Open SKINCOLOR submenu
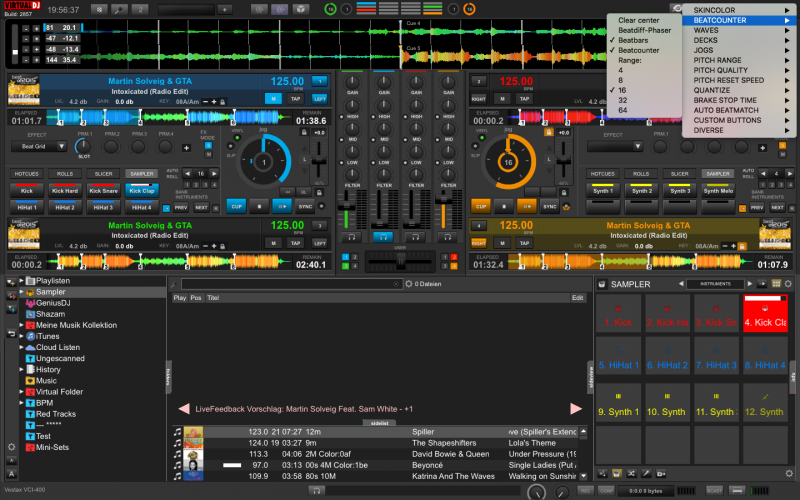Viewport: 800px width, 500px height. tap(741, 10)
